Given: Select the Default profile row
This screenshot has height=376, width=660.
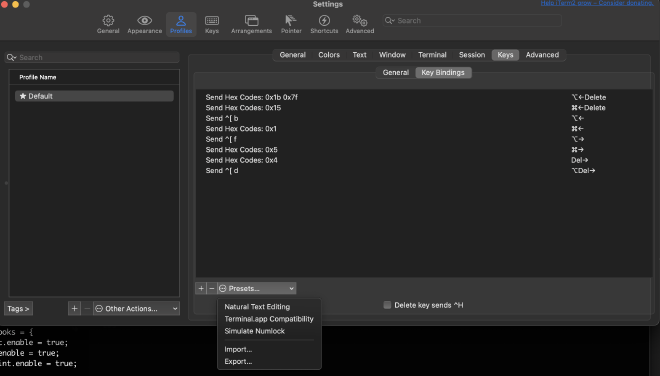Looking at the screenshot, I should (94, 96).
